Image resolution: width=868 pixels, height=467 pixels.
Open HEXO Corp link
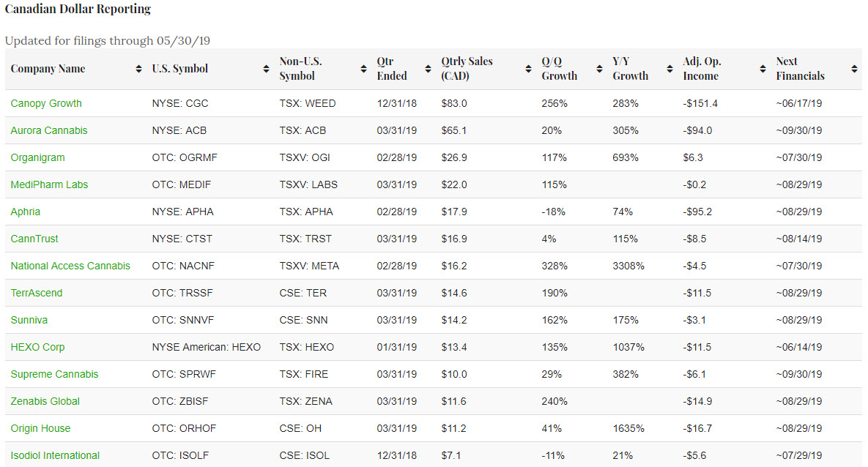pos(37,347)
